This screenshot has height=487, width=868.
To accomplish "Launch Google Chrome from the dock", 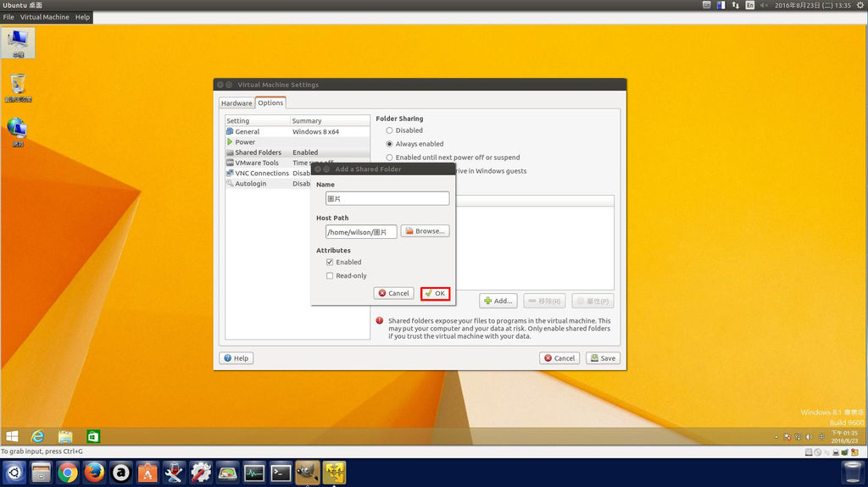I will [x=68, y=473].
